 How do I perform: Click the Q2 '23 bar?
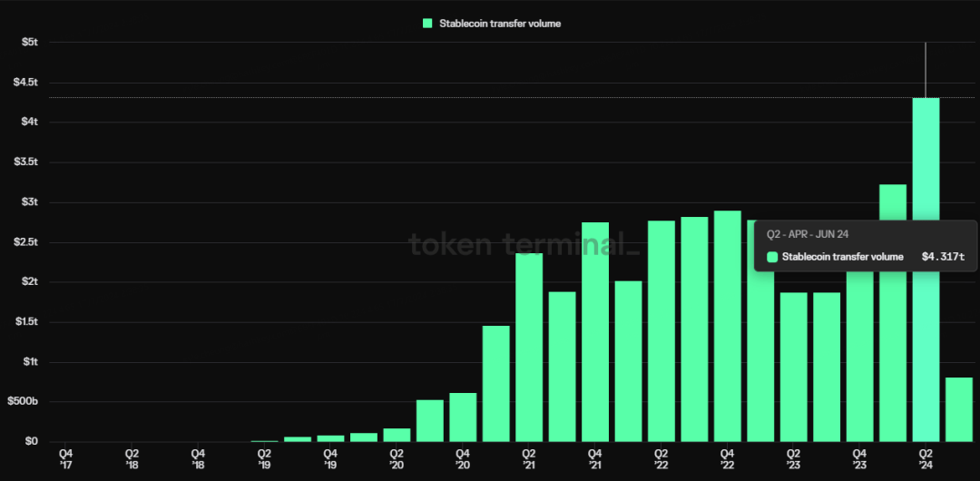click(794, 368)
